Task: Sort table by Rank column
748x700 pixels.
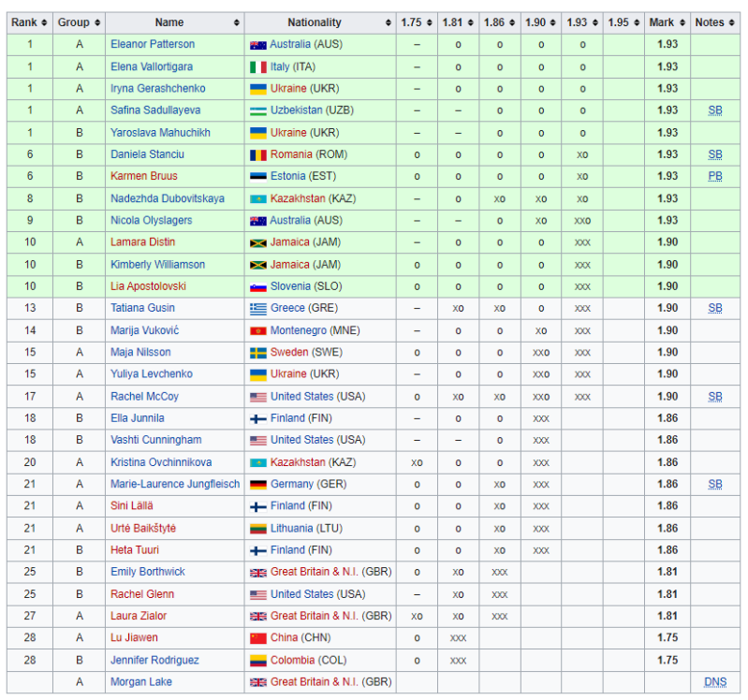Action: pos(28,22)
